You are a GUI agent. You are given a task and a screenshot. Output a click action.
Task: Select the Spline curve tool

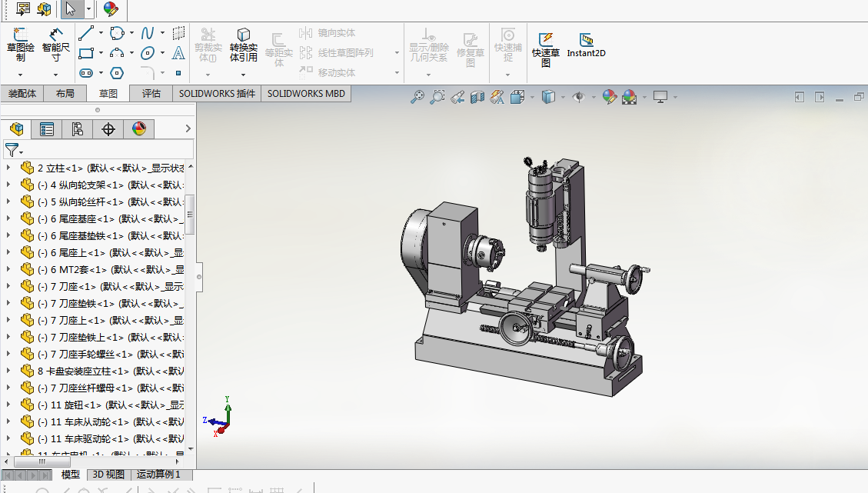pos(148,33)
